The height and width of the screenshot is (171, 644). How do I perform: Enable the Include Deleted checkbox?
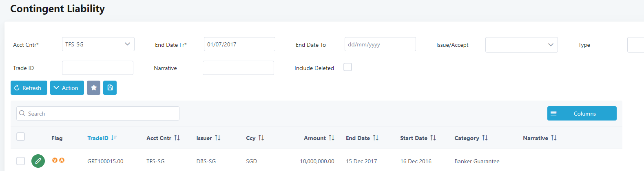pyautogui.click(x=347, y=67)
